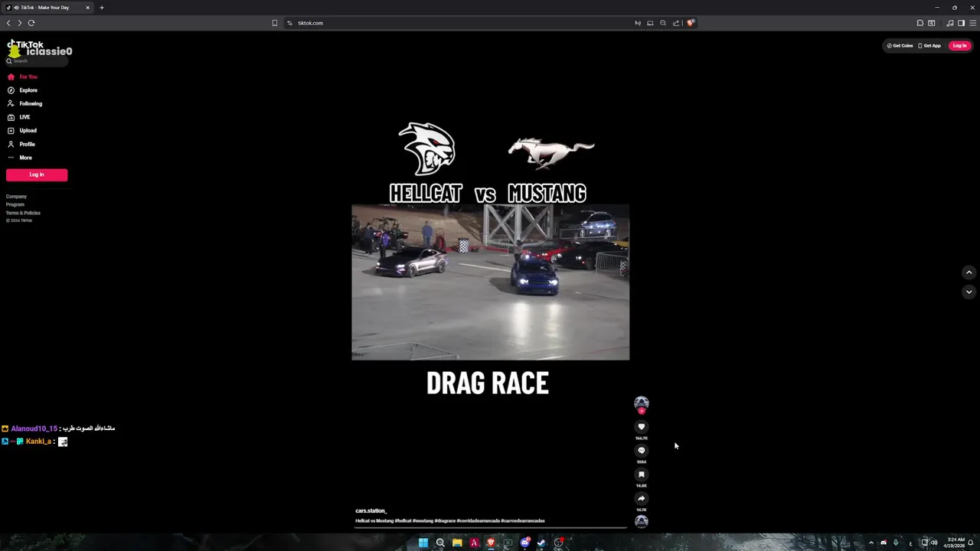Click the Brave Shields lion icon
Viewport: 980px width, 551px height.
[690, 23]
